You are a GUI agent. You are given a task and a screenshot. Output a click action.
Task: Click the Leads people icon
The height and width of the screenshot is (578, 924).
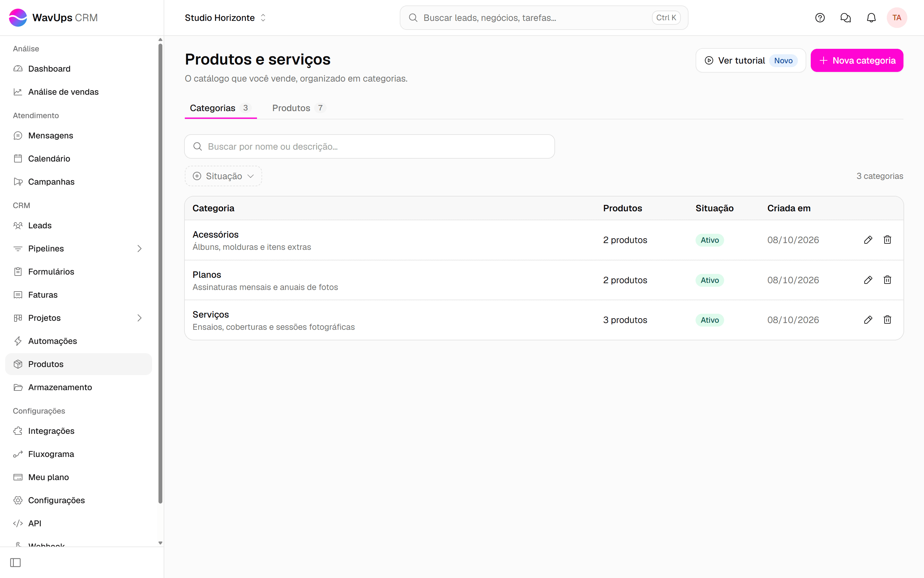tap(18, 225)
